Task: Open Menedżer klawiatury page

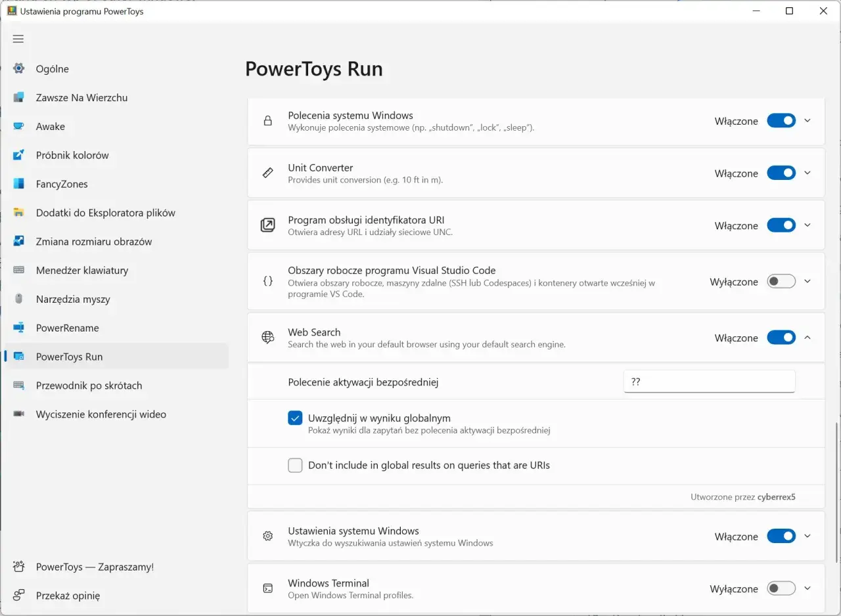Action: (x=116, y=271)
